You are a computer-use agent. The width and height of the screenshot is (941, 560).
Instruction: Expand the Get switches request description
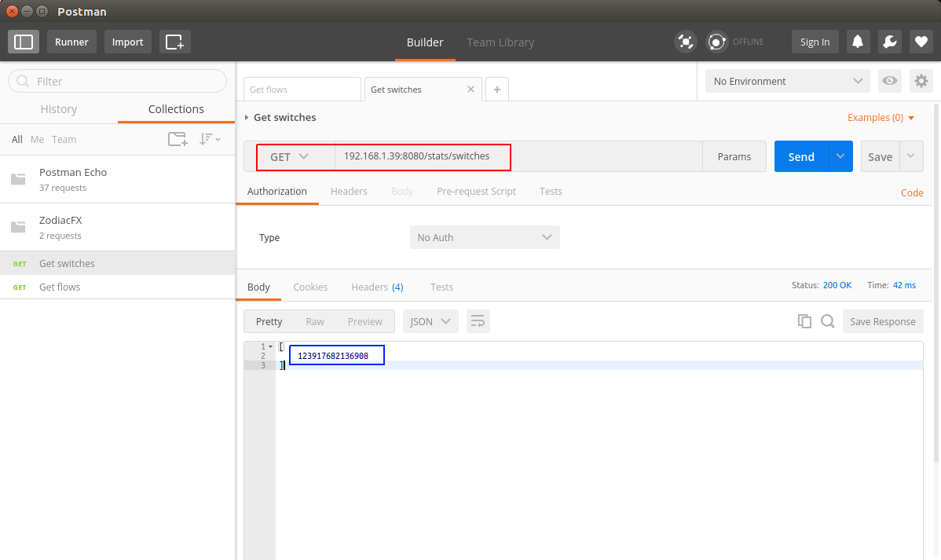coord(247,118)
